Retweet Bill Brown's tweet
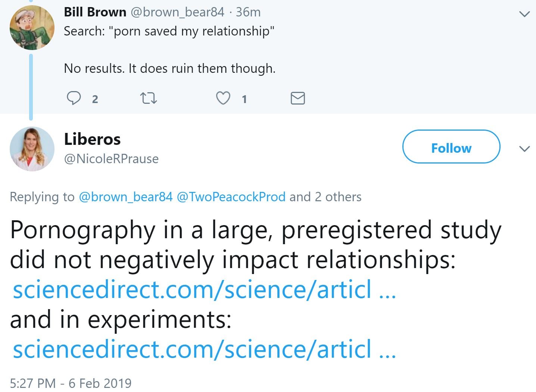The height and width of the screenshot is (392, 536). pos(148,98)
